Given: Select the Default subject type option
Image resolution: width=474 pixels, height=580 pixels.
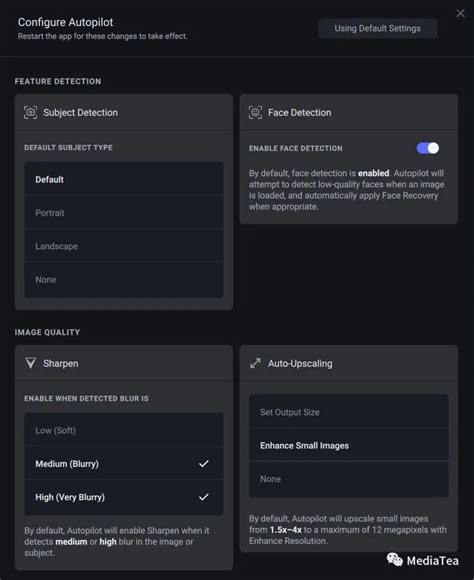Looking at the screenshot, I should click(x=124, y=179).
